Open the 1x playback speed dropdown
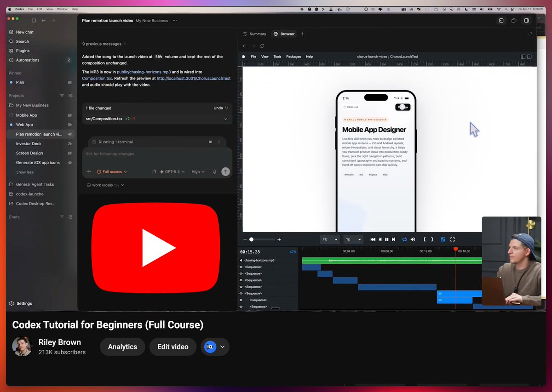Screen dimensions: 552x392 pos(353,239)
